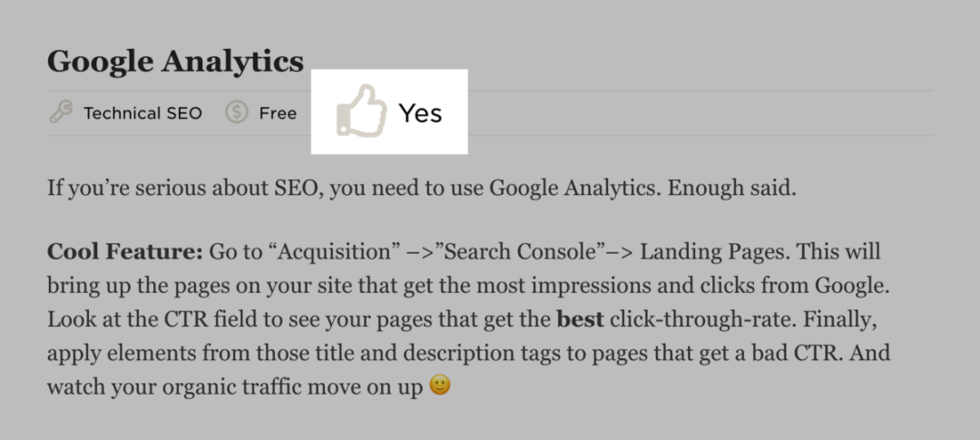Click the wrench icon beside Technical SEO
Viewport: 980px width, 440px height.
(x=61, y=112)
